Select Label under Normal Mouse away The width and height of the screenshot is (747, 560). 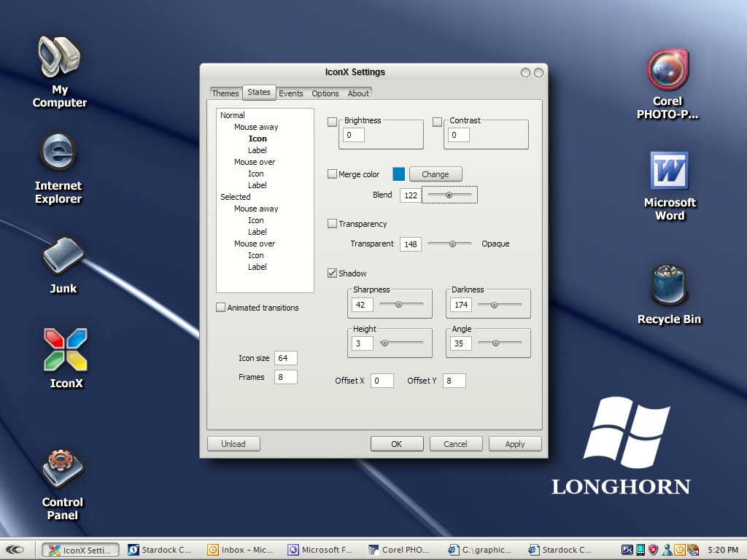258,150
